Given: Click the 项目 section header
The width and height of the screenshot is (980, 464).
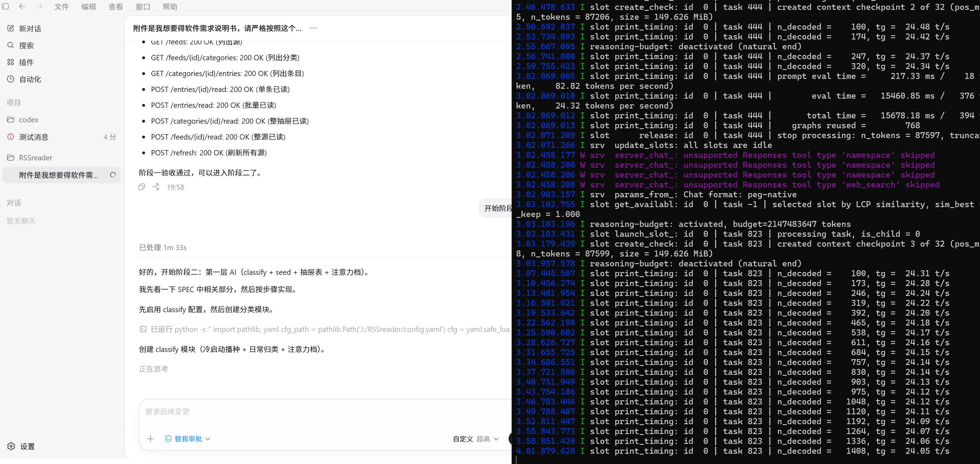Looking at the screenshot, I should pyautogui.click(x=14, y=103).
